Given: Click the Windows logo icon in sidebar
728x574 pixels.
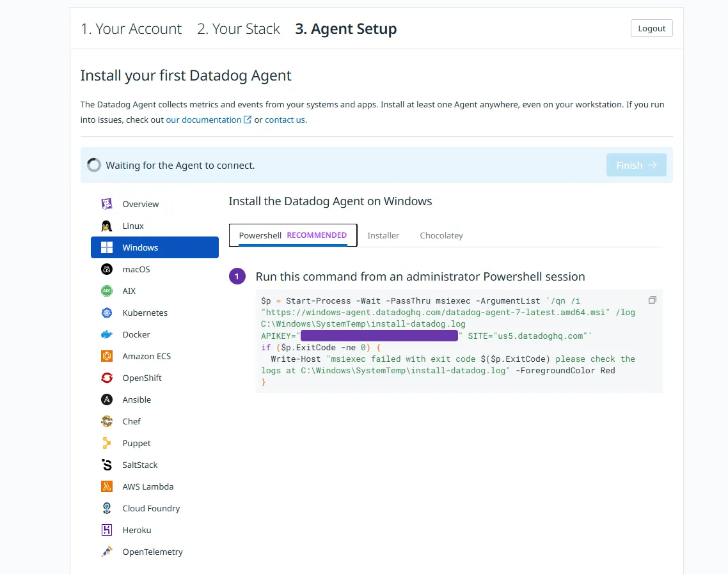Looking at the screenshot, I should coord(107,247).
